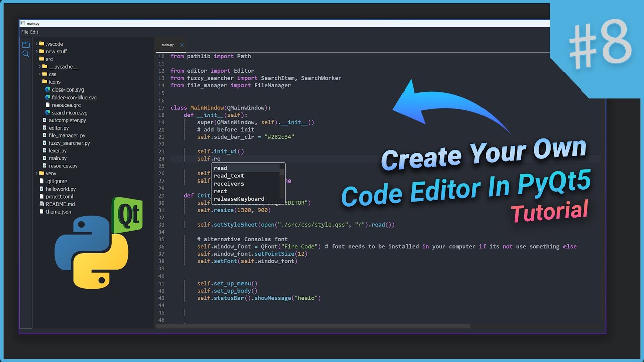Select .vscode folder name in tree
The height and width of the screenshot is (362, 644).
54,44
